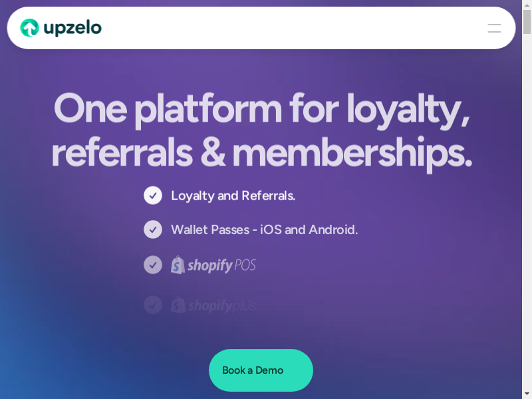This screenshot has width=532, height=399.
Task: Click checkmark icon beside Shopify Plus
Action: pos(153,305)
